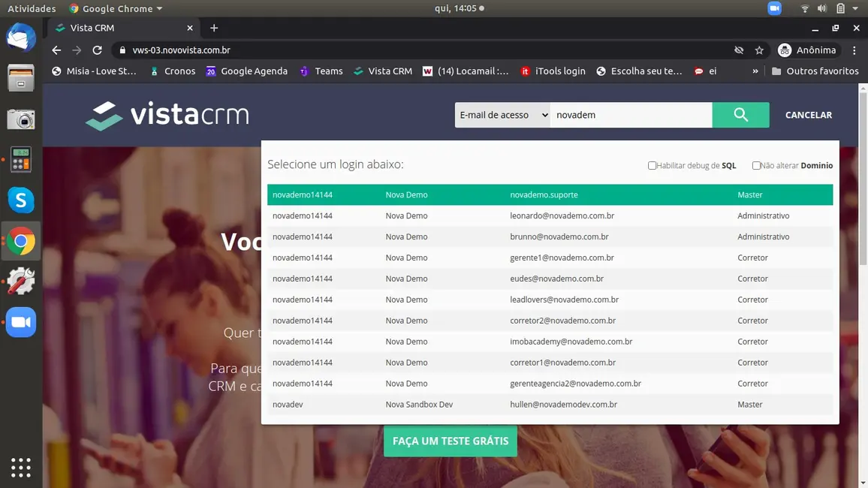Launch Zoom from the dock
The height and width of the screenshot is (488, 868).
click(x=21, y=322)
